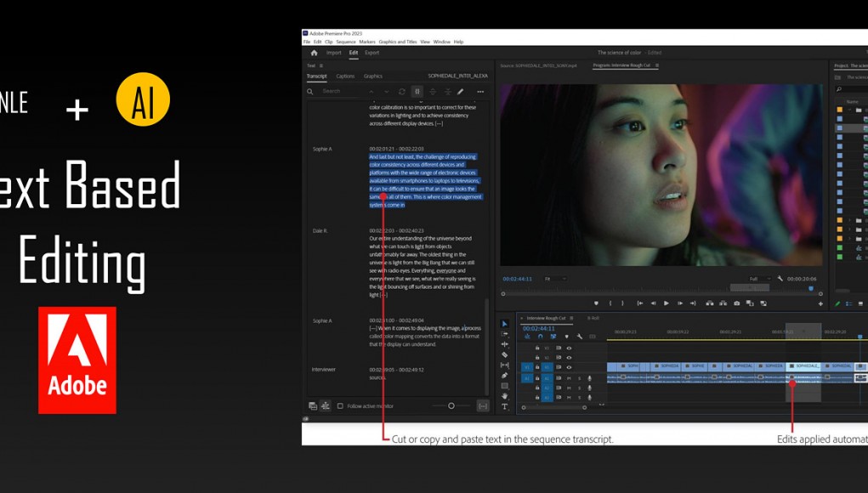Viewport: 868px width, 493px height.
Task: Select the Razor tool
Action: [x=504, y=354]
